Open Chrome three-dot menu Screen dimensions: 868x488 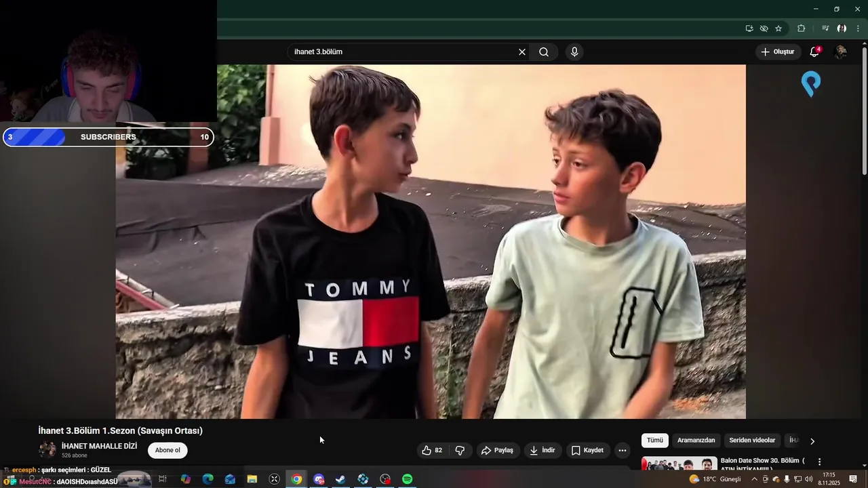click(858, 28)
